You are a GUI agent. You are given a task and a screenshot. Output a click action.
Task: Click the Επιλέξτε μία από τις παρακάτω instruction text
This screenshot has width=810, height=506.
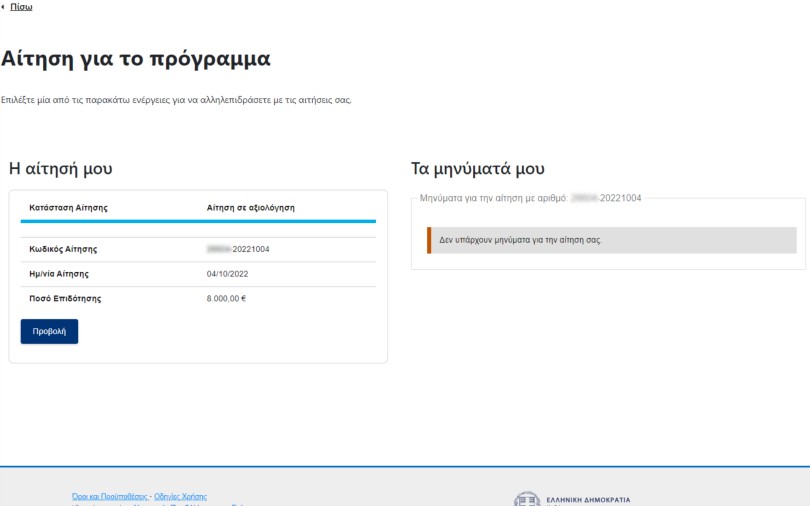pos(176,100)
